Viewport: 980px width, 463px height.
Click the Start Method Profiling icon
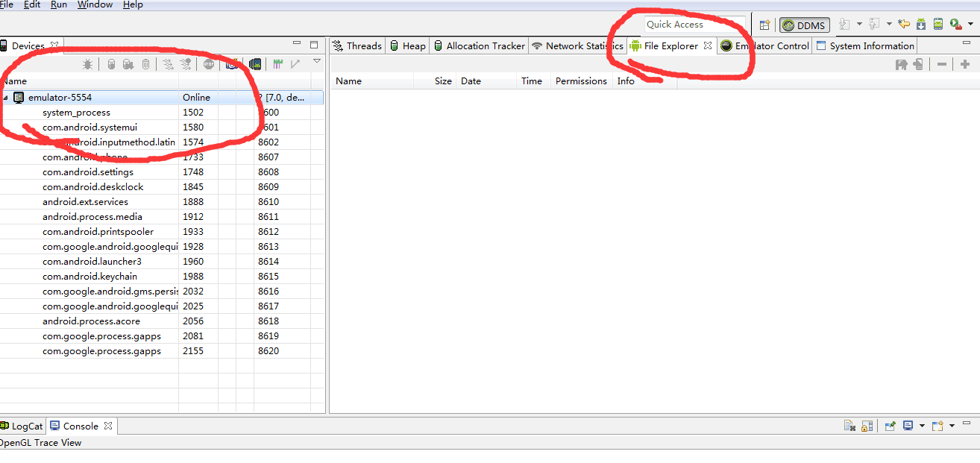tap(186, 65)
